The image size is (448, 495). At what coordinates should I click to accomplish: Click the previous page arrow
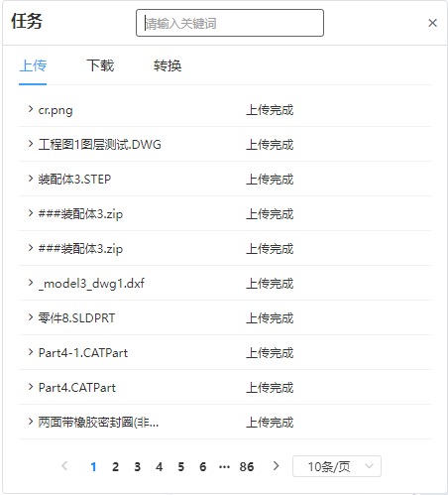64,466
